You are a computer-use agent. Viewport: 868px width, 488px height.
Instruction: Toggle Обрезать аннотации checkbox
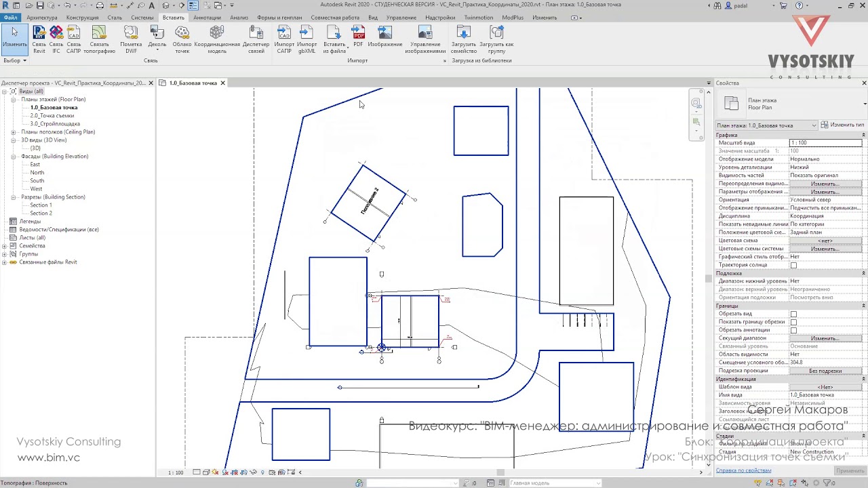793,330
